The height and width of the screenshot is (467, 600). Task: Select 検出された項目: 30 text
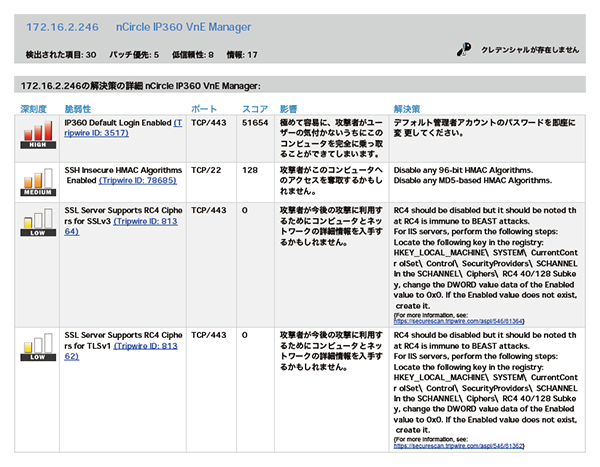[x=61, y=55]
